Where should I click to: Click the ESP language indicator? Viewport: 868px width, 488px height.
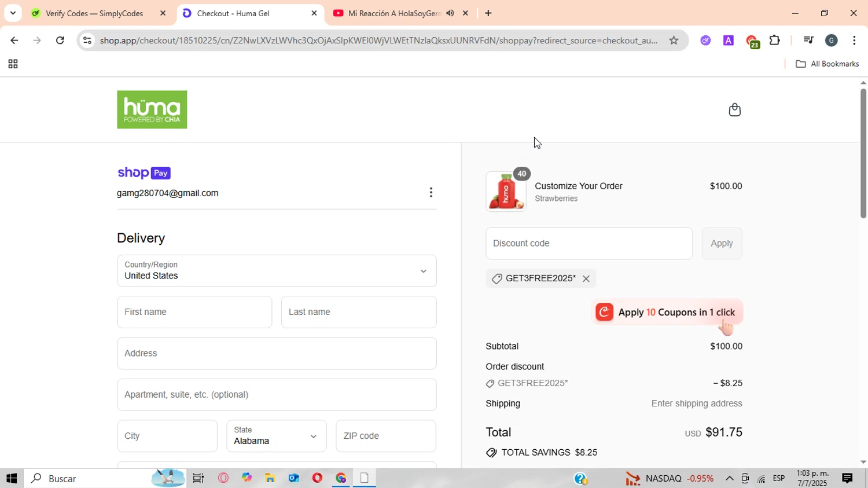779,479
